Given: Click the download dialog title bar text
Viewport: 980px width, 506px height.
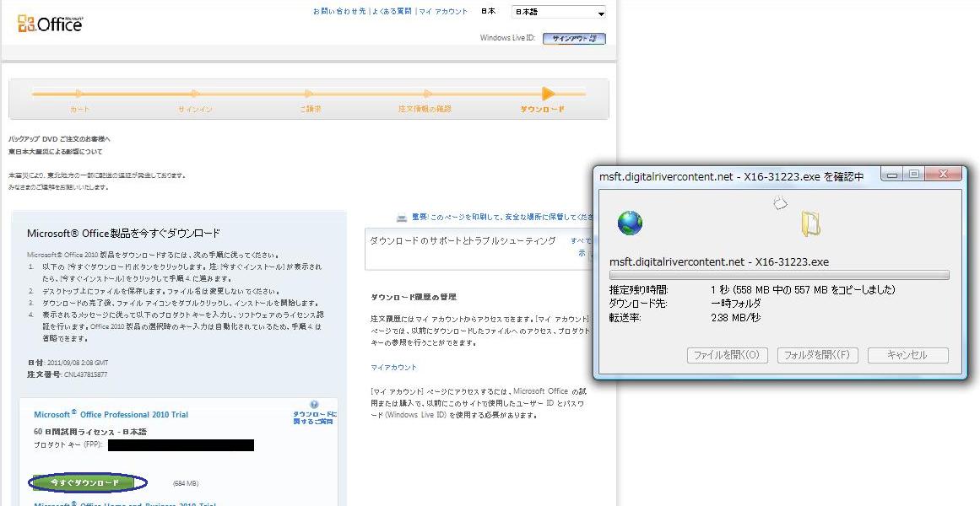Looking at the screenshot, I should pos(731,177).
